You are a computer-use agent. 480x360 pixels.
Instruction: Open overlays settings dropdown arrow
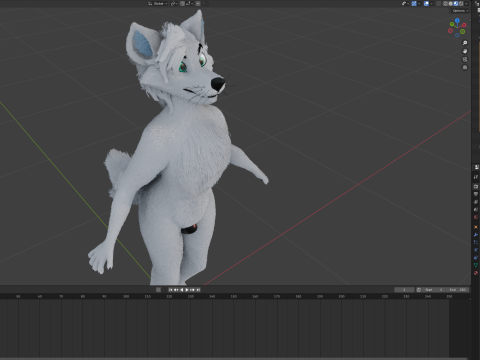[432, 4]
